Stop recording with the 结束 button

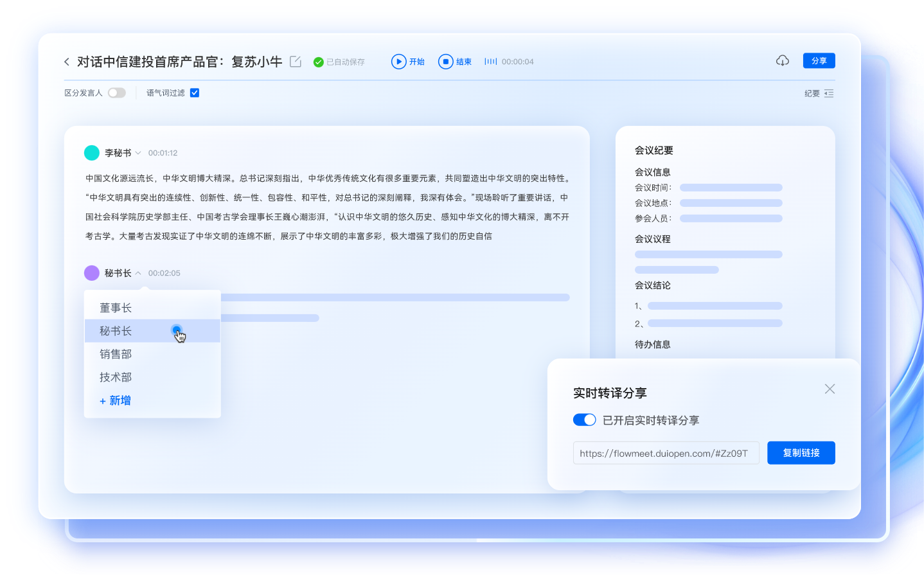click(455, 62)
